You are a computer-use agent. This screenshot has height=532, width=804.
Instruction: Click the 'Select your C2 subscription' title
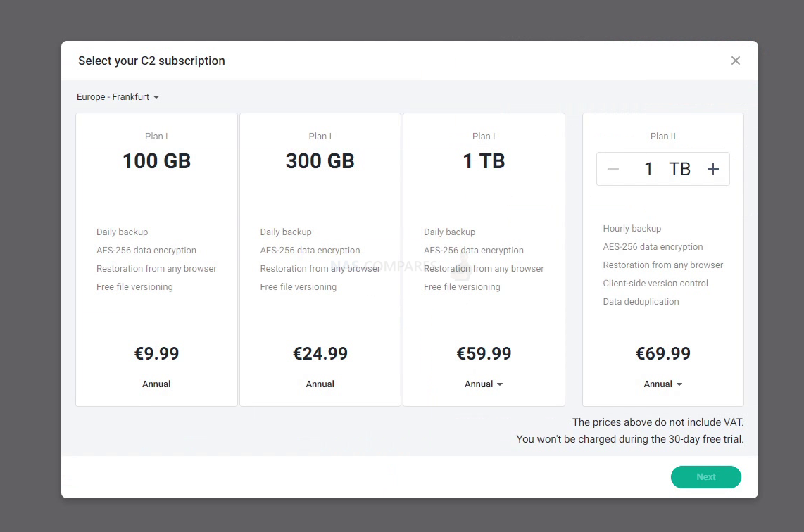151,61
